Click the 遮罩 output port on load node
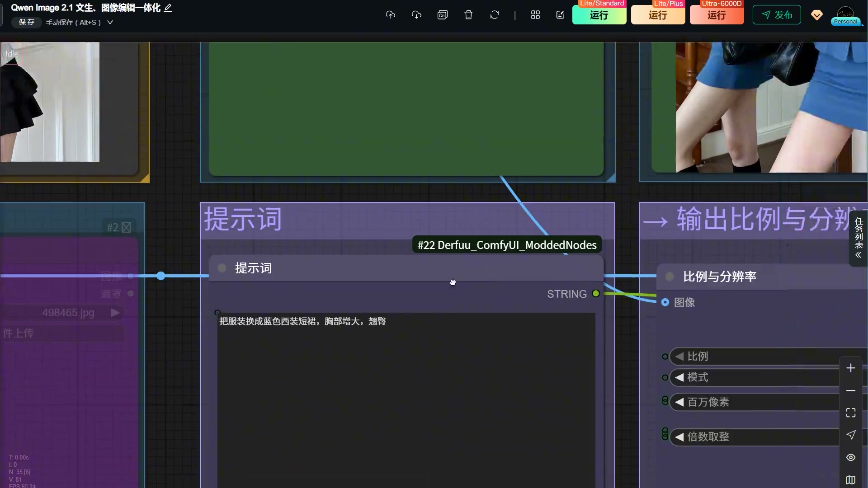The image size is (868, 488). click(131, 293)
